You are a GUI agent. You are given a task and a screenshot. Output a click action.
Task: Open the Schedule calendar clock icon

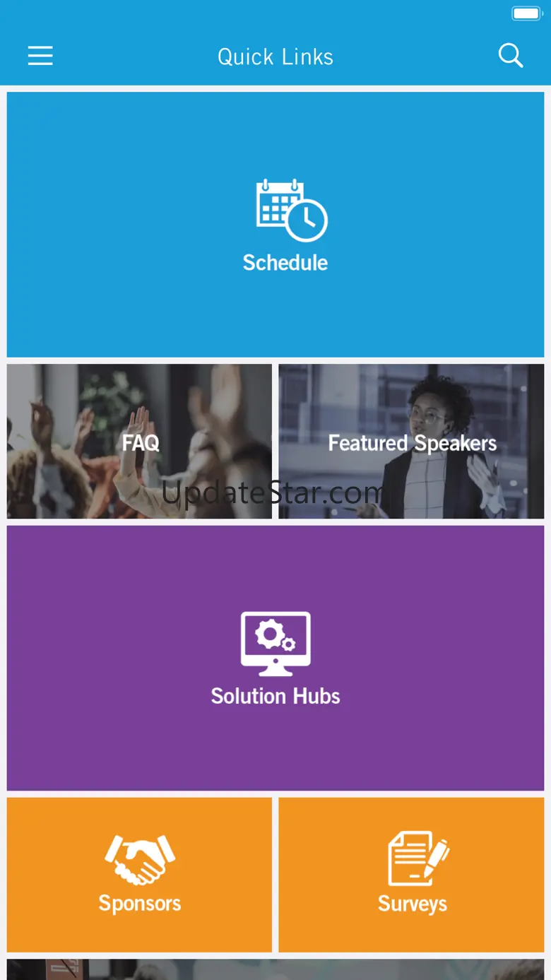point(291,211)
